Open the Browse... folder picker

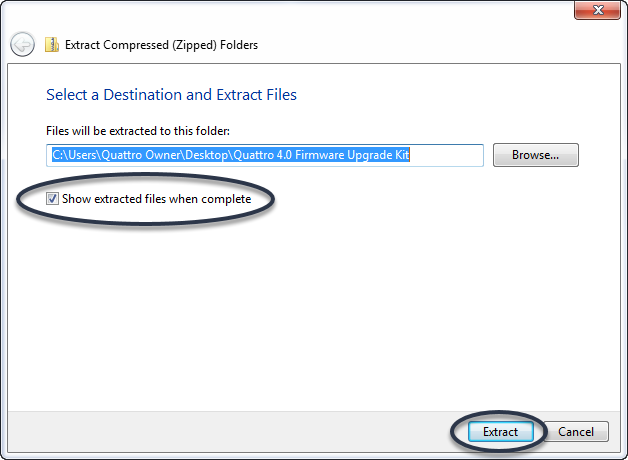pos(535,155)
